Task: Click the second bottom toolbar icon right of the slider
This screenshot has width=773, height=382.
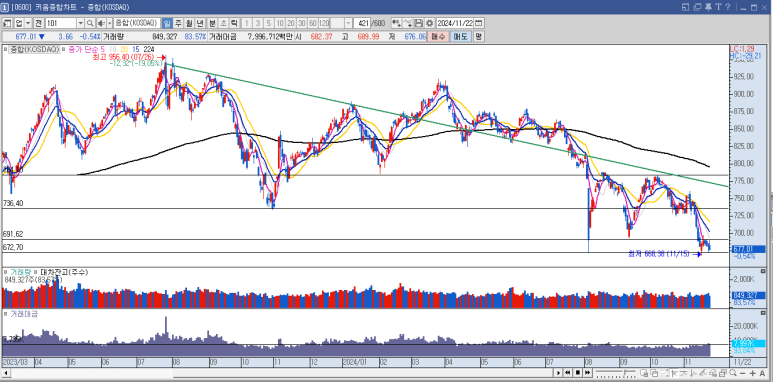Action: [x=654, y=373]
